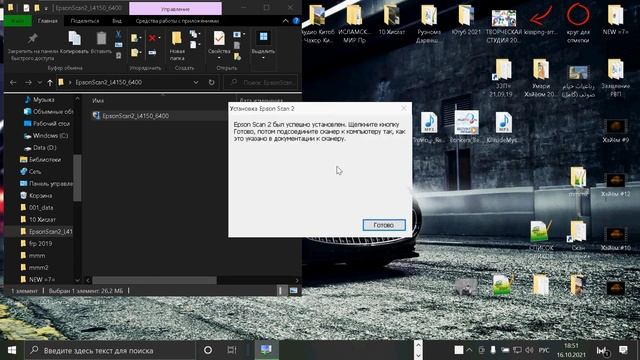Screen dimensions: 640x360
Task: Go up one folder level arrow
Action: click(50, 82)
